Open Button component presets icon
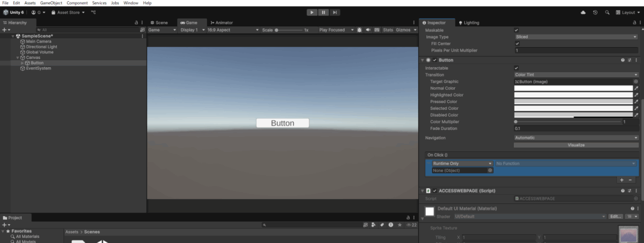The height and width of the screenshot is (243, 644). pos(629,60)
